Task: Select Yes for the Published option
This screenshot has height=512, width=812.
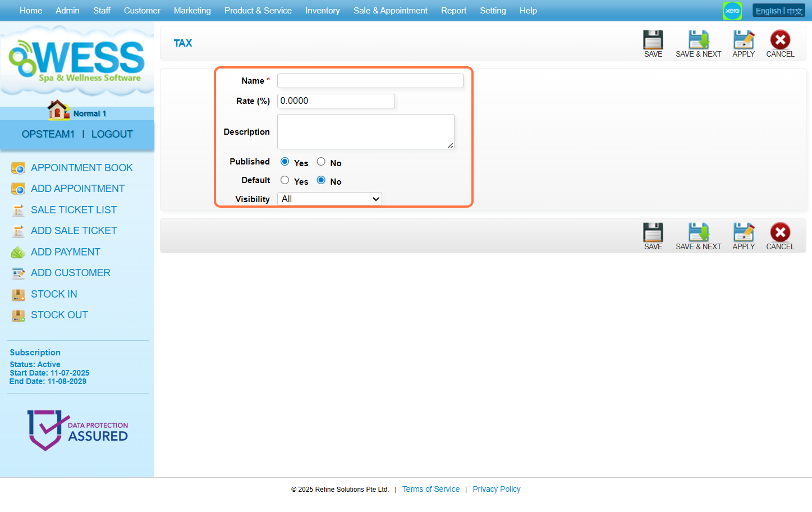Action: (285, 162)
